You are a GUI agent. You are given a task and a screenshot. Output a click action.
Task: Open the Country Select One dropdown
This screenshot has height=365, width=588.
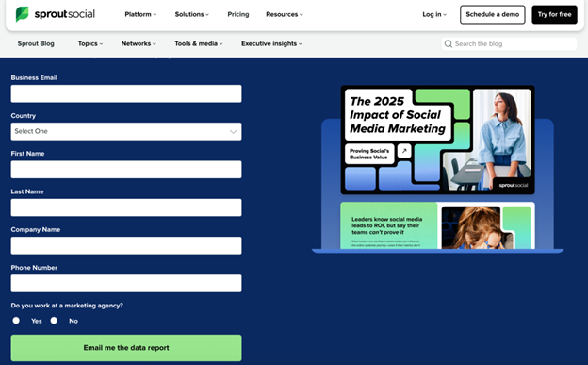click(126, 131)
